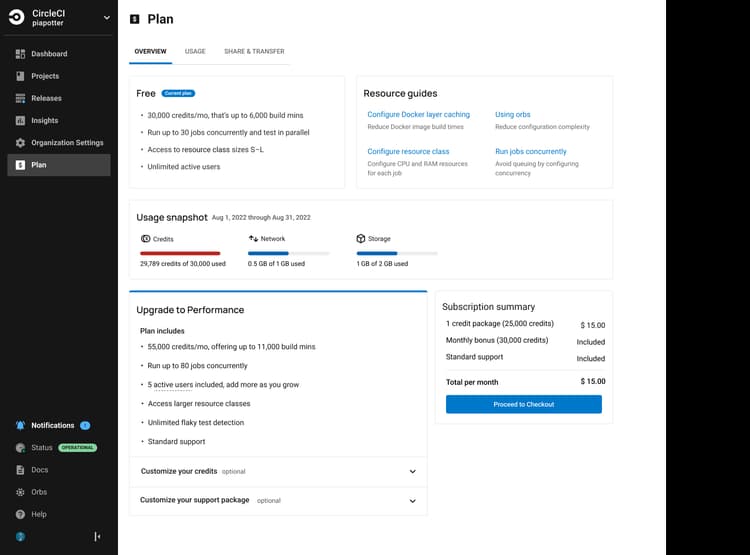Click '1 GB of 2 GB used' text
This screenshot has width=750, height=555.
(x=382, y=264)
